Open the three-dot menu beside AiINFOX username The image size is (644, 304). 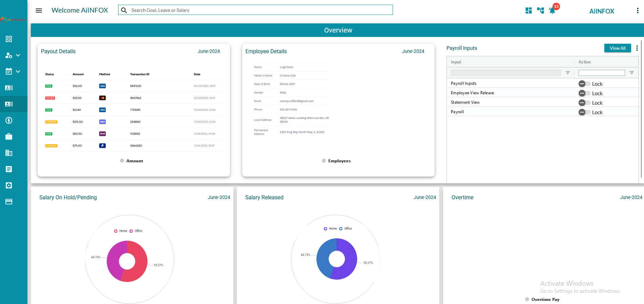(x=638, y=11)
